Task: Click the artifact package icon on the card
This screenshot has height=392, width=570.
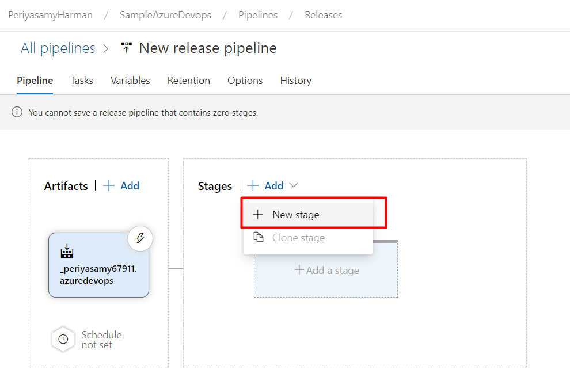Action: (x=67, y=251)
